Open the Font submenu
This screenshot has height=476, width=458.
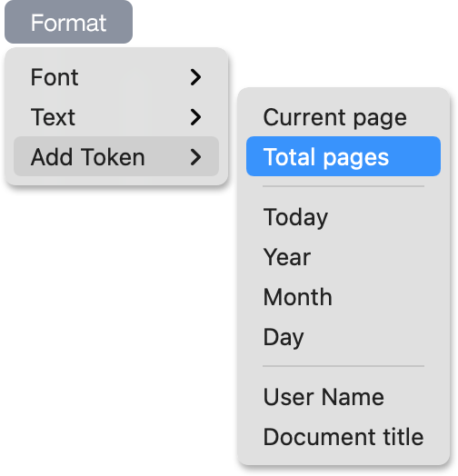tap(116, 77)
